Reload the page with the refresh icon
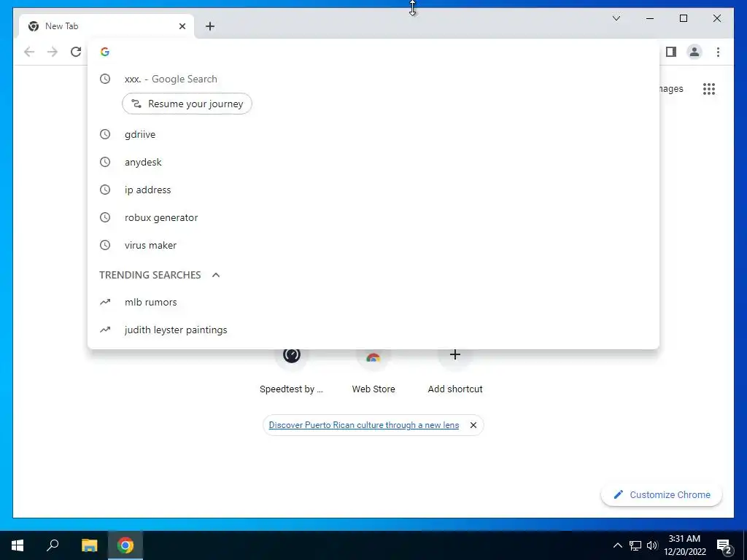Viewport: 747px width, 560px height. pos(76,52)
